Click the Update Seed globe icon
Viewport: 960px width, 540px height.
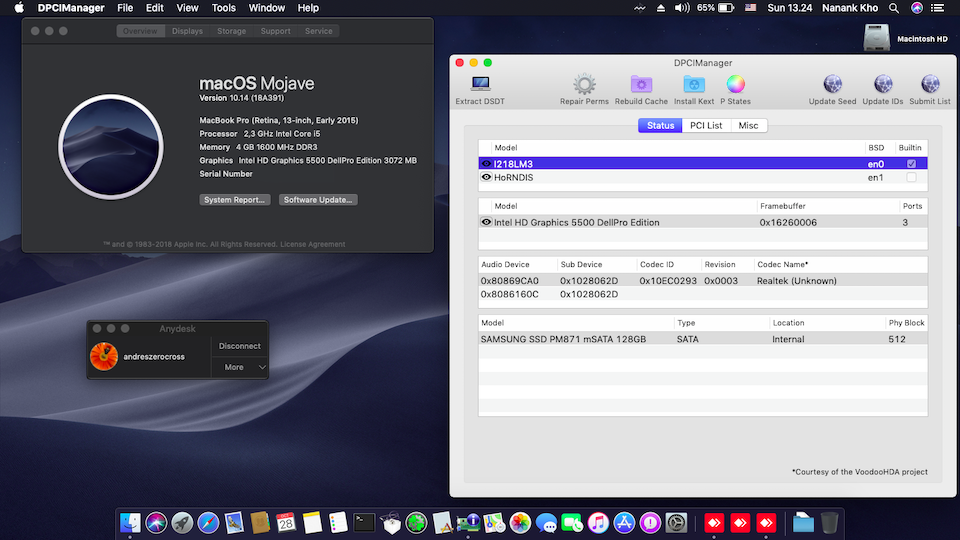[x=832, y=84]
